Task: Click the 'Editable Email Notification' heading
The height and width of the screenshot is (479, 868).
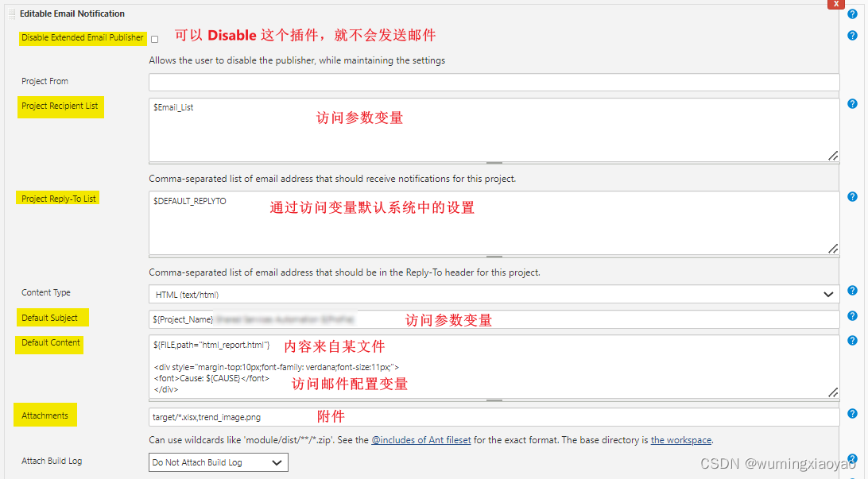Action: point(72,14)
